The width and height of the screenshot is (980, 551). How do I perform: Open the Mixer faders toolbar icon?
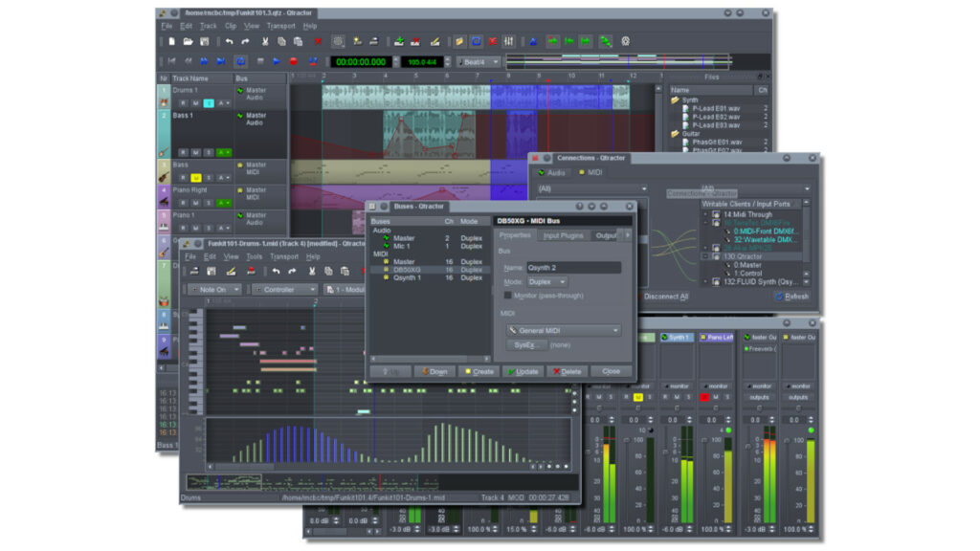(x=506, y=41)
